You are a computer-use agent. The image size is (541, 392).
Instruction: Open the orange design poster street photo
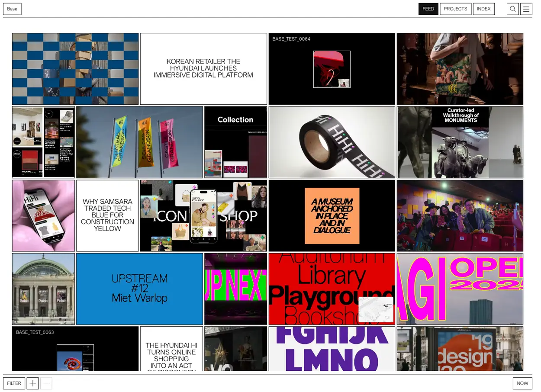pos(460,349)
